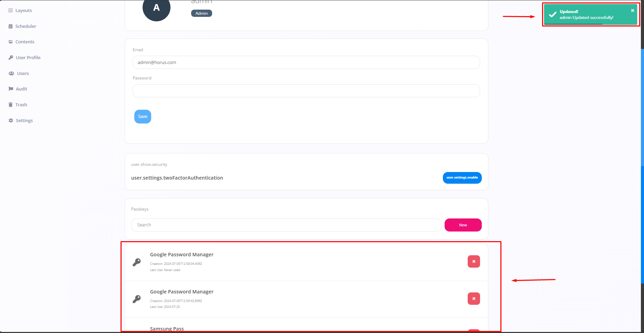The image size is (644, 333).
Task: Click the admin avatar circle
Action: tap(156, 9)
